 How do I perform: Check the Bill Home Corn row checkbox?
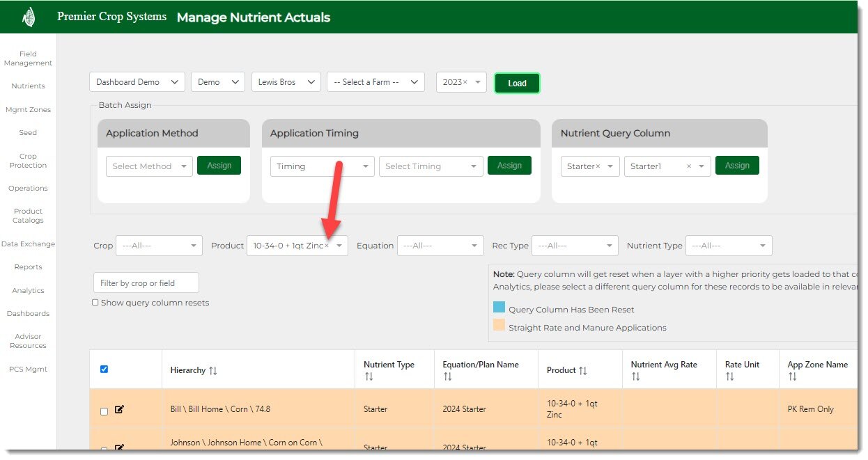[104, 411]
